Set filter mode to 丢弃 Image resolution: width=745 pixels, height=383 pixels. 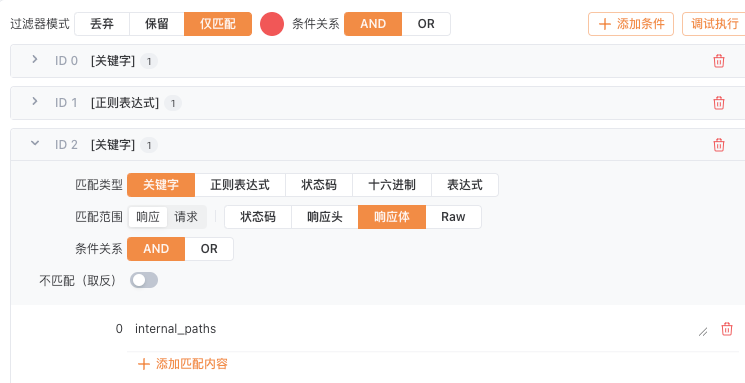102,24
